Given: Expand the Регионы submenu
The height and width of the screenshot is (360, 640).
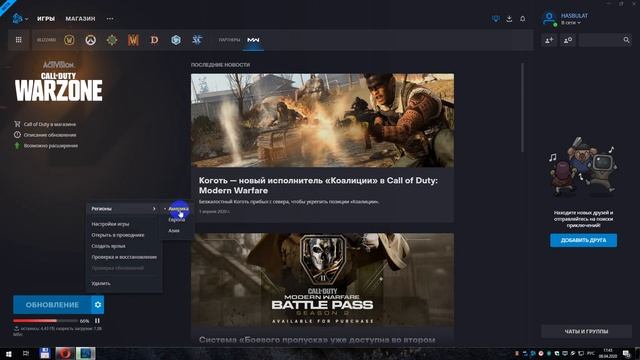Looking at the screenshot, I should (x=124, y=209).
